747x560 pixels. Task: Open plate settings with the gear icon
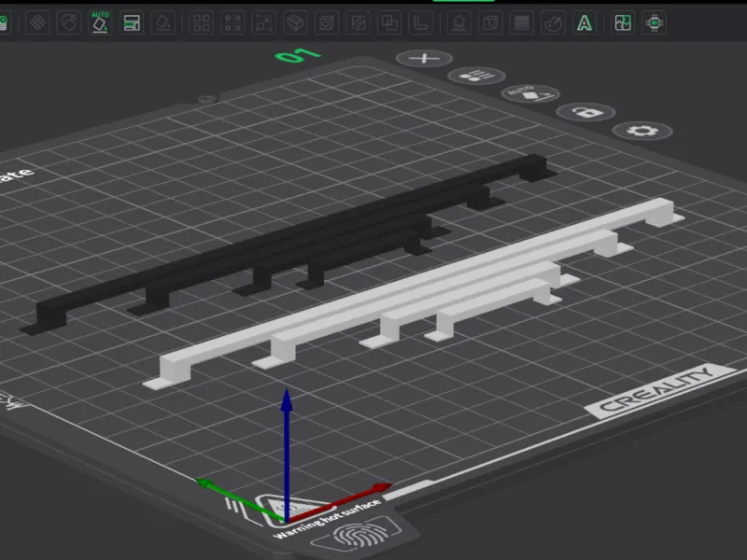[x=642, y=131]
